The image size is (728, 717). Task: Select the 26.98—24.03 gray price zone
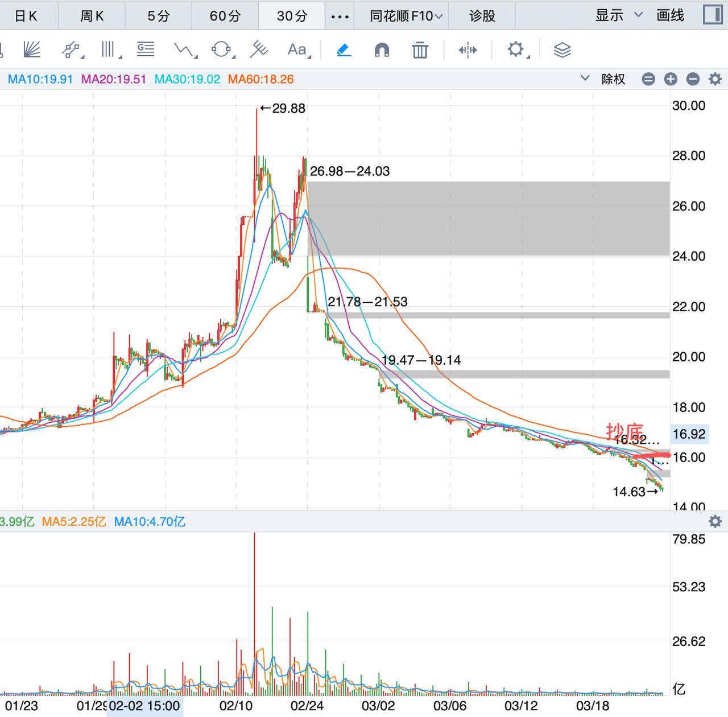coord(489,219)
